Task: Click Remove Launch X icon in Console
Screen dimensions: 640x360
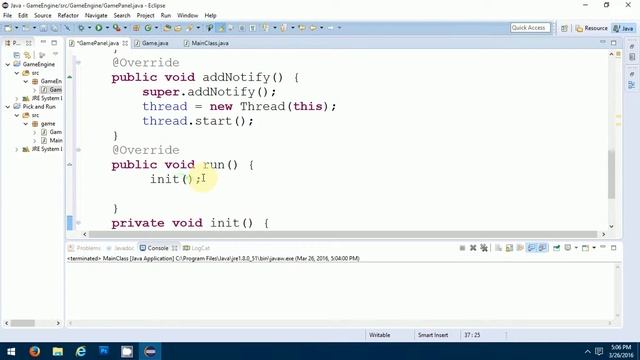Action: pos(473,248)
